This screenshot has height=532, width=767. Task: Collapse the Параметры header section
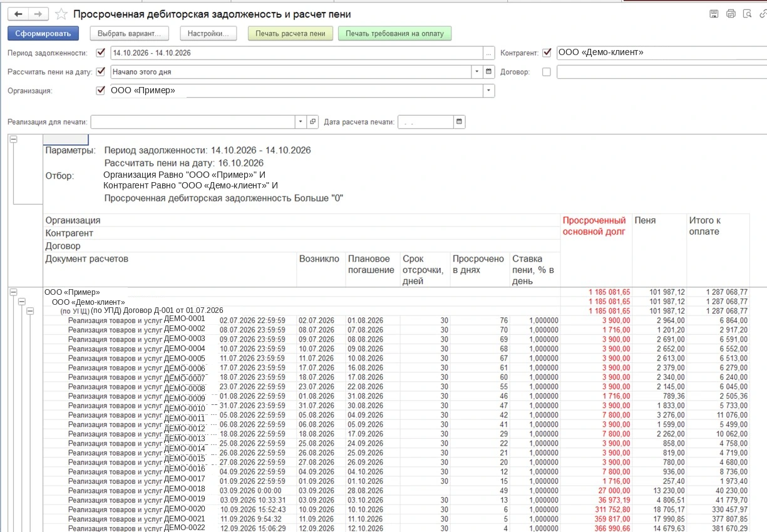(13, 140)
